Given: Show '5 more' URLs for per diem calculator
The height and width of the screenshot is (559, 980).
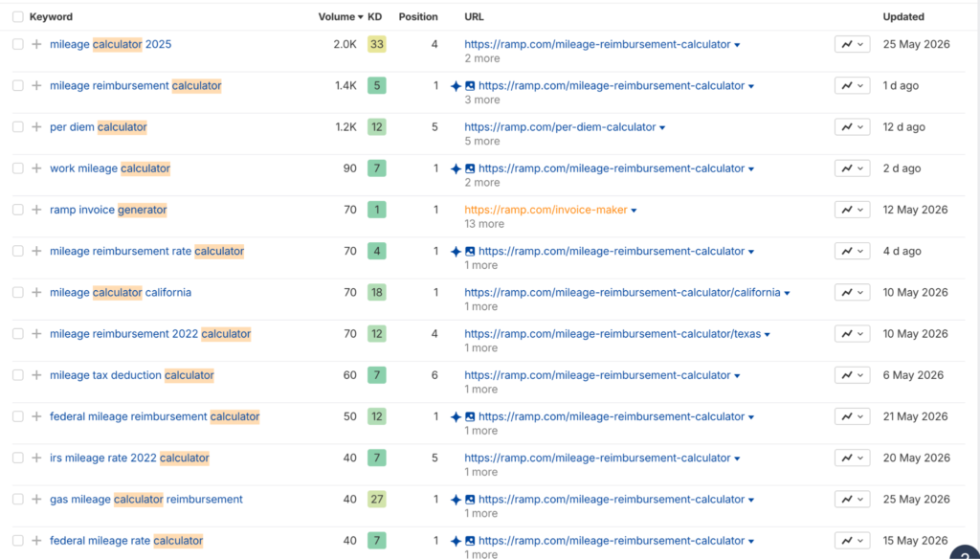Looking at the screenshot, I should [482, 142].
